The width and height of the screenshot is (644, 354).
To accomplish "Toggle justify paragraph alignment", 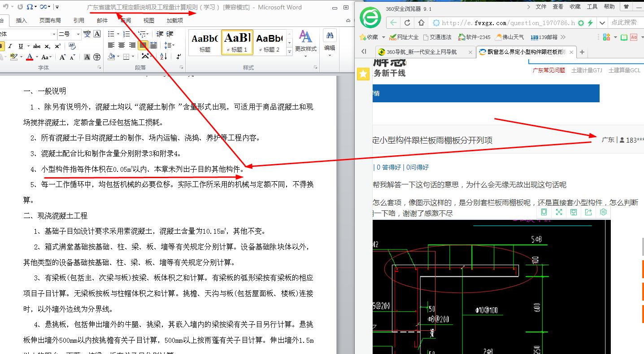I will (143, 45).
